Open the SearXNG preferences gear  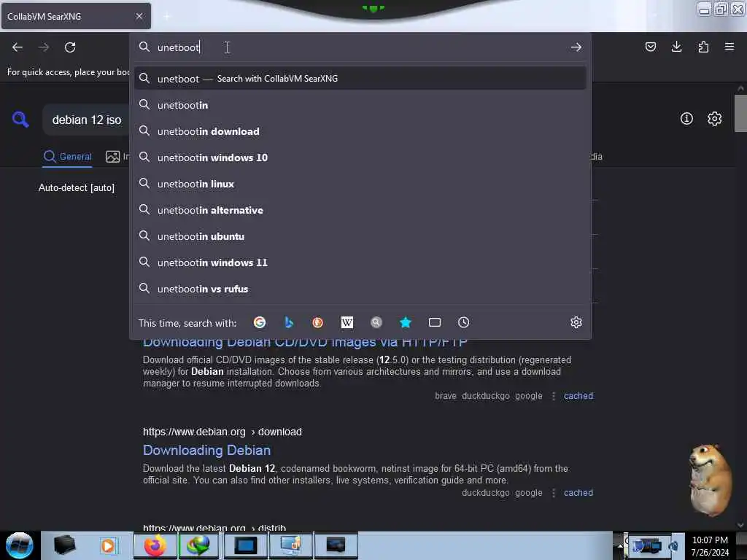(714, 119)
